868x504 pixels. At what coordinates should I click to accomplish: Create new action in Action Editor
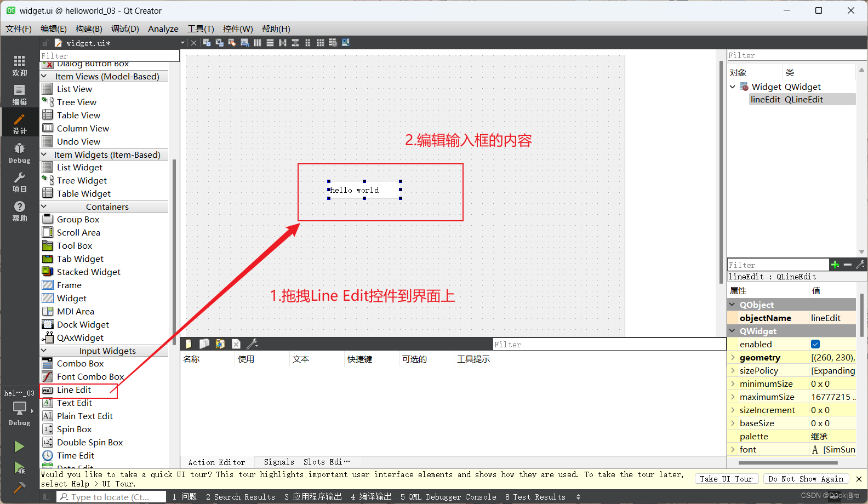pos(189,344)
